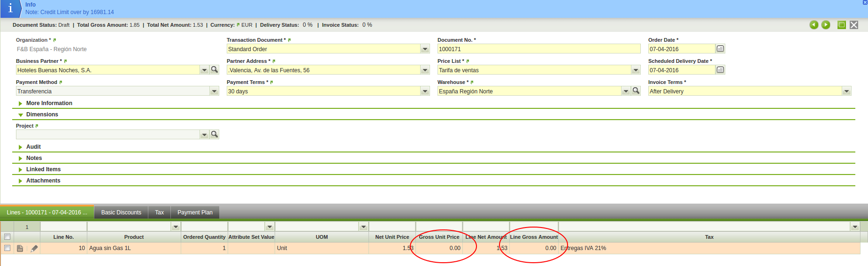This screenshot has width=868, height=266.
Task: Open the Scheduled Delivery Date calendar picker
Action: [x=720, y=70]
